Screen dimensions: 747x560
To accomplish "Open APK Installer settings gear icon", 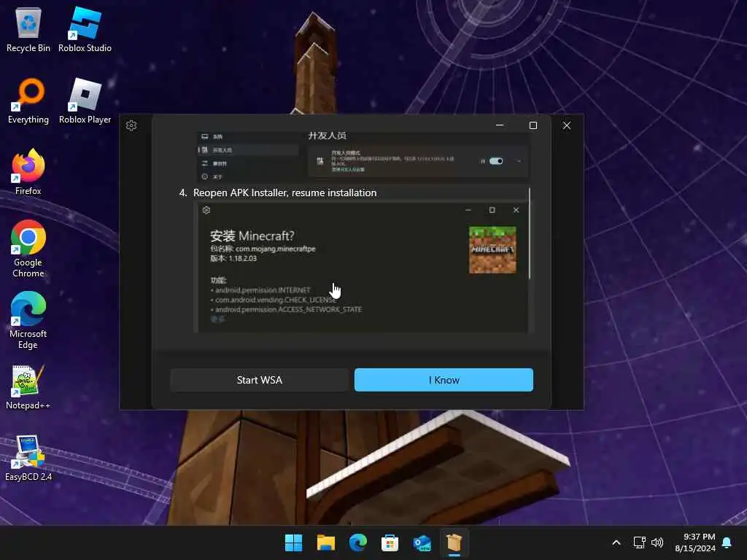I will pos(131,125).
